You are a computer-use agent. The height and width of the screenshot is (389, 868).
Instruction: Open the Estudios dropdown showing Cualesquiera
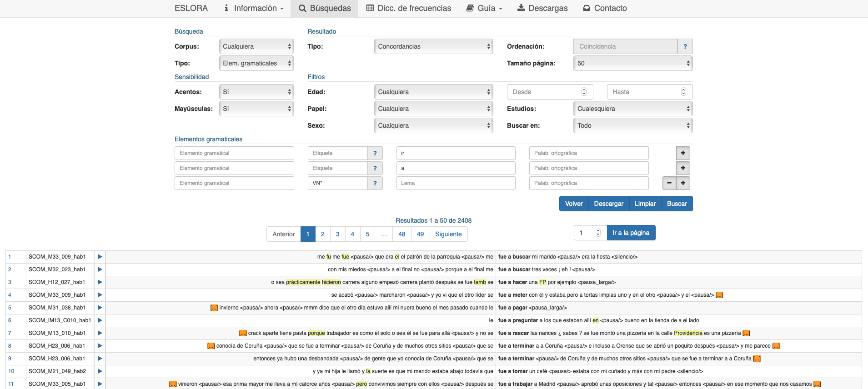[x=632, y=109]
